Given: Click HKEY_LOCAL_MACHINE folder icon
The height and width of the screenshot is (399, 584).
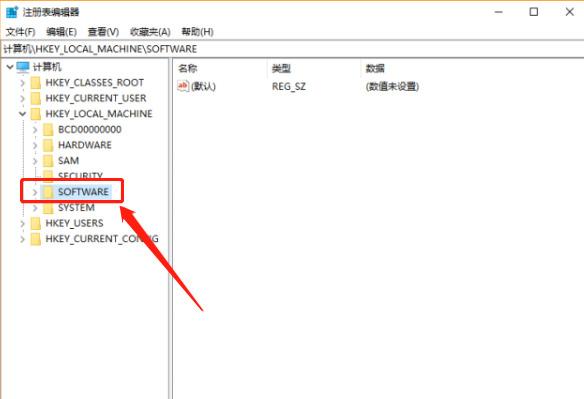Looking at the screenshot, I should pos(36,114).
